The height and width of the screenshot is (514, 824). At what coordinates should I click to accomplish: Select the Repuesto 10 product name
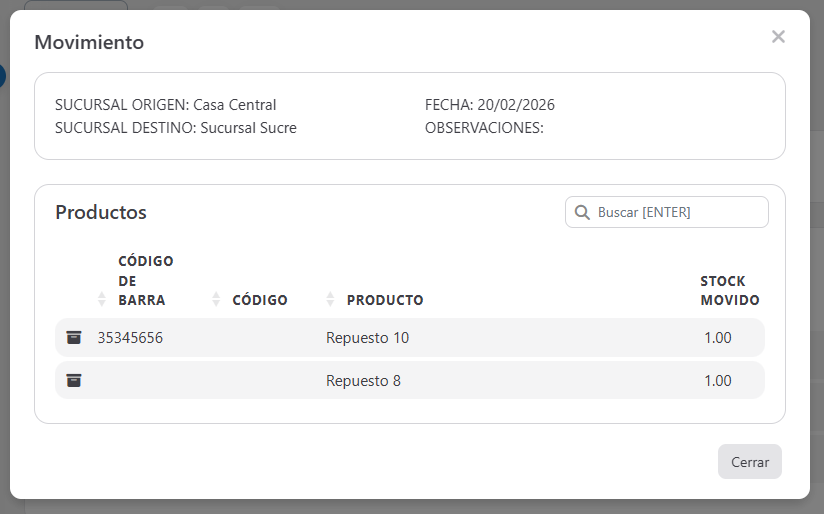point(367,338)
